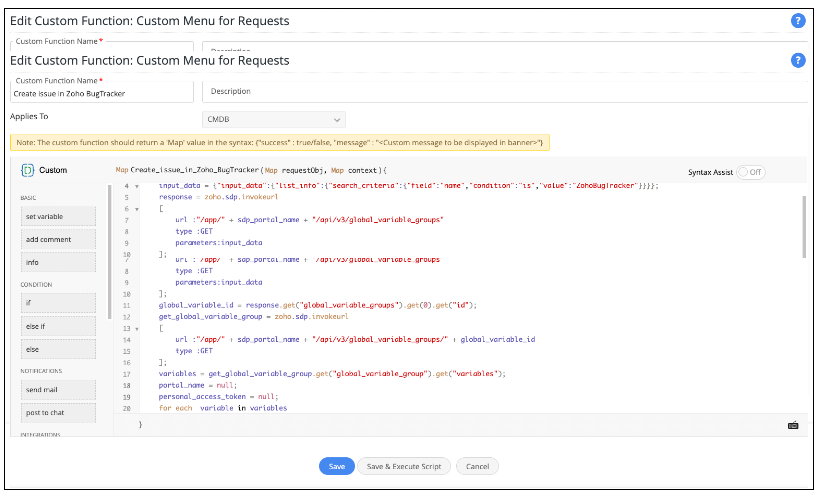
Task: Click the code editor vertical scrollbar
Action: click(804, 226)
